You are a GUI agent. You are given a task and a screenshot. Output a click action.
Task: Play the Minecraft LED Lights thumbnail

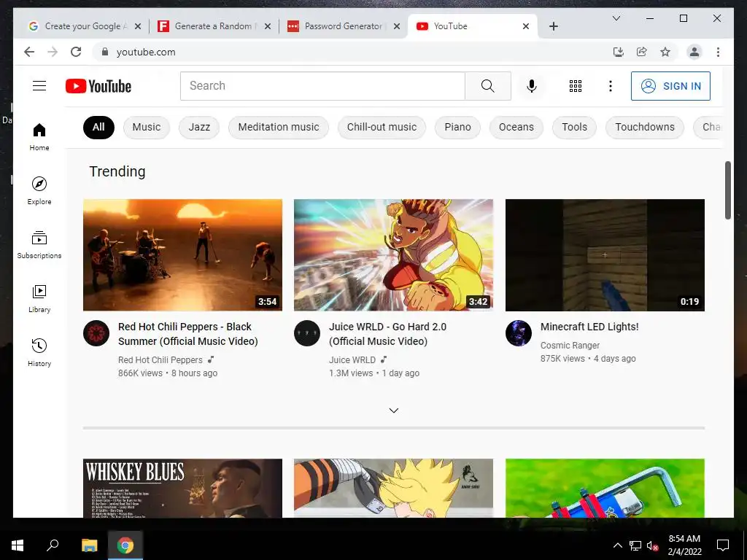click(x=605, y=254)
